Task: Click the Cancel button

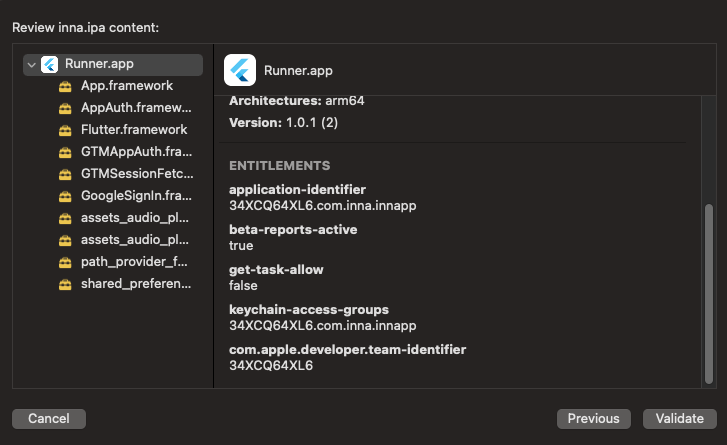Action: (49, 419)
